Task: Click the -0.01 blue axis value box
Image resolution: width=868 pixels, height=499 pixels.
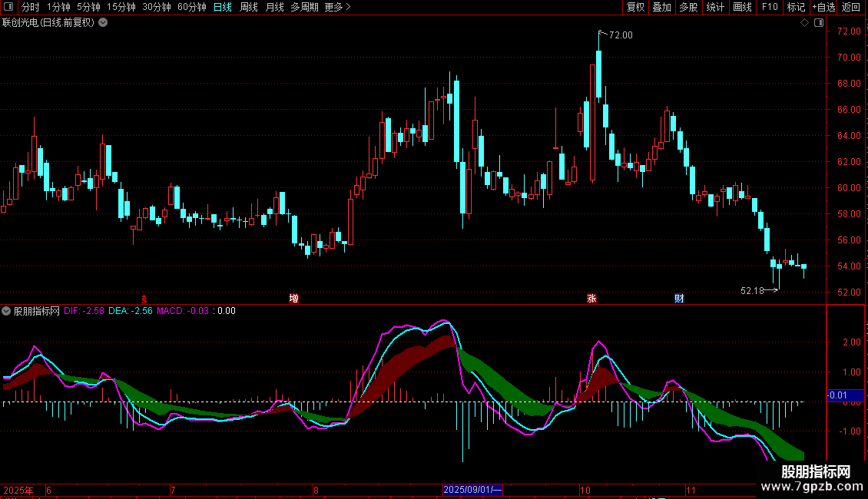Action: 845,395
